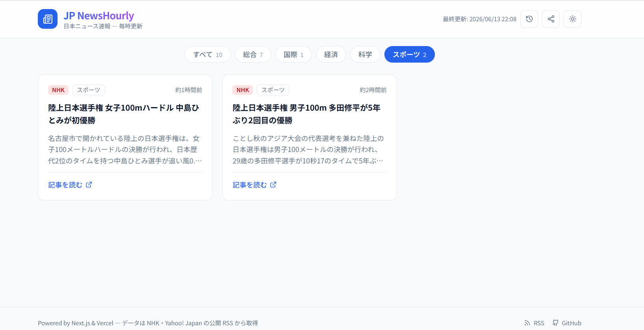Select the すべて category tab

point(208,54)
